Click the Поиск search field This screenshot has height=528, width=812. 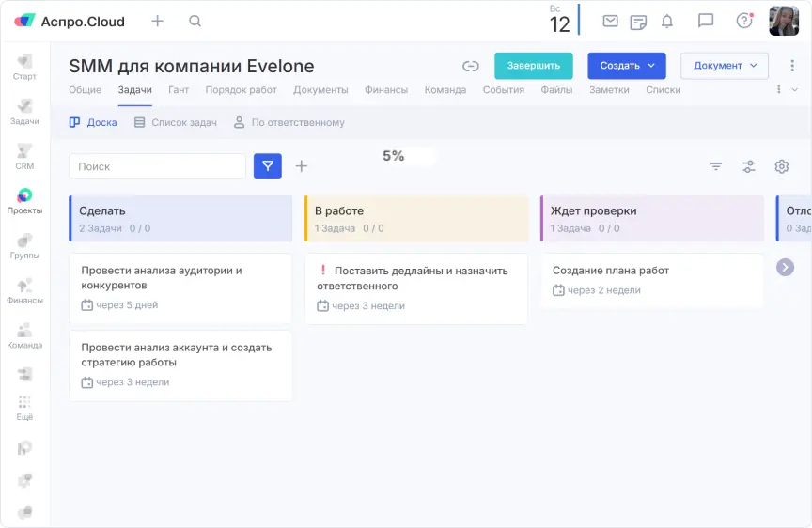point(157,166)
